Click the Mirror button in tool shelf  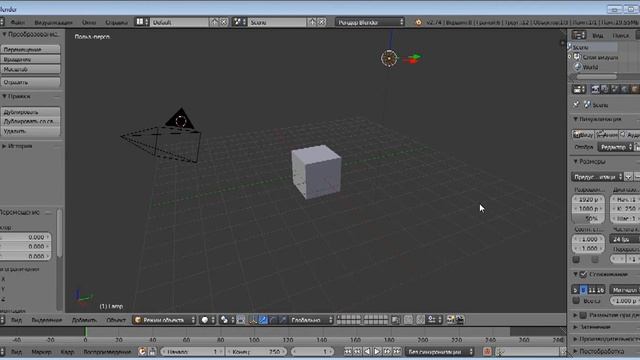[31, 82]
